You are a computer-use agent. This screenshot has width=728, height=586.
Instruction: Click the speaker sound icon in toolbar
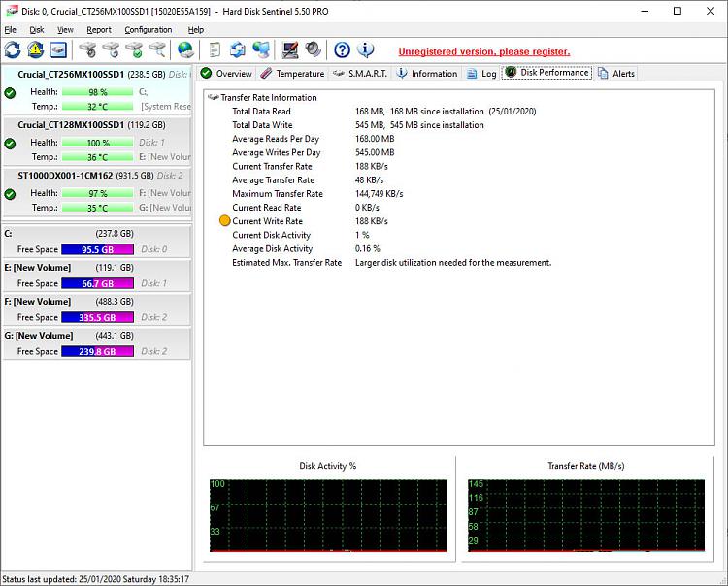pos(313,49)
